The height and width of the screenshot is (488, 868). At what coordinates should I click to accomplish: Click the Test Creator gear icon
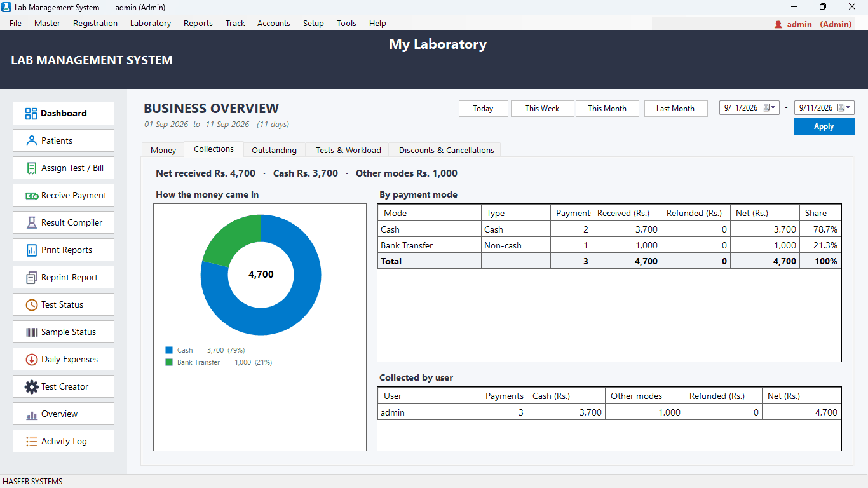coord(31,386)
